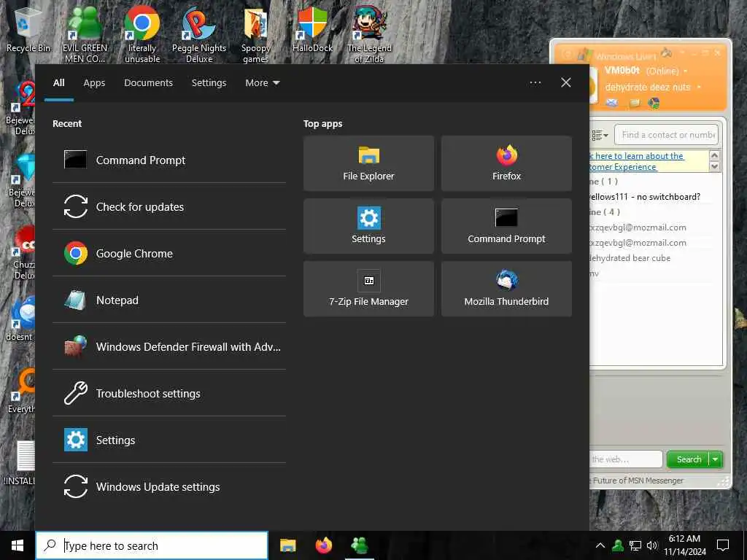The image size is (747, 560).
Task: Select Spoopy games folder icon
Action: (256, 34)
